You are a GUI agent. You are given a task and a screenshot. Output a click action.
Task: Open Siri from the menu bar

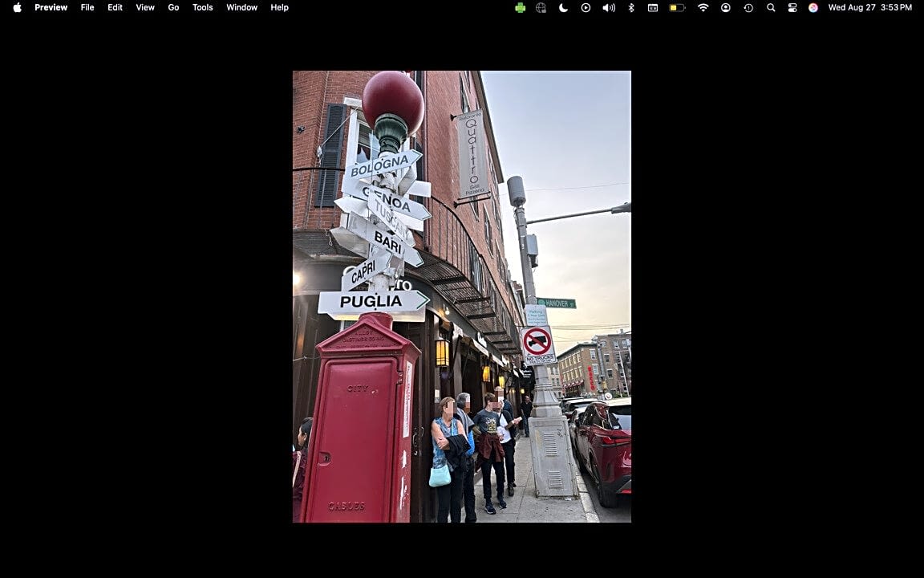813,7
